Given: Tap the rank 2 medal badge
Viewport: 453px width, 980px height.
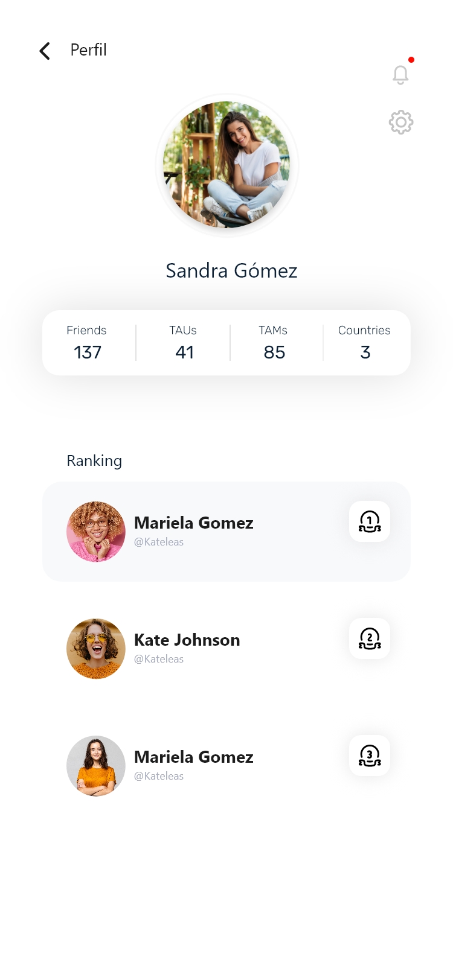Looking at the screenshot, I should coord(370,638).
